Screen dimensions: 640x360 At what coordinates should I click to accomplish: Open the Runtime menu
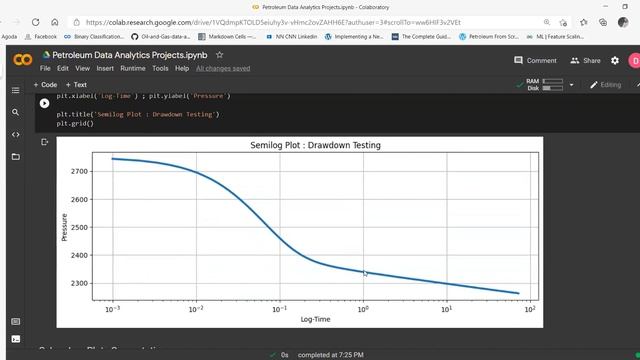133,68
